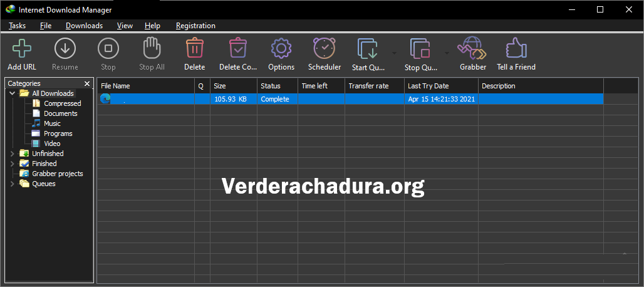Select the Video category
Screen dimensions: 644x287
click(52, 143)
